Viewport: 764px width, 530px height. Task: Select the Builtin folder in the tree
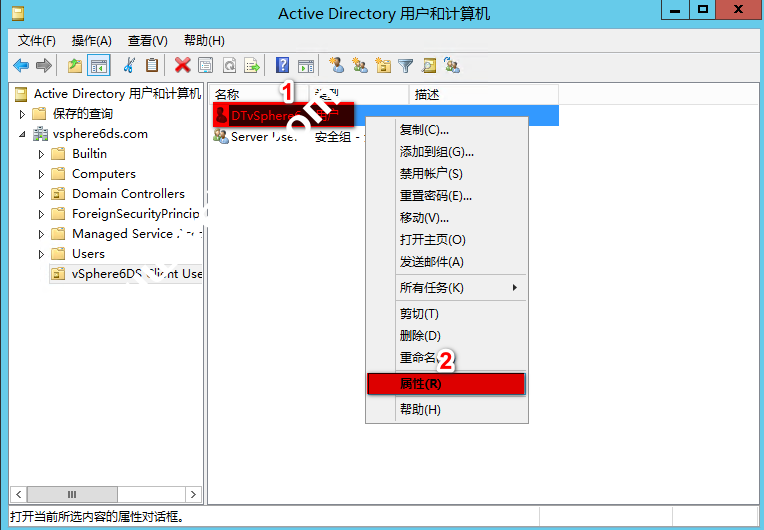(79, 154)
